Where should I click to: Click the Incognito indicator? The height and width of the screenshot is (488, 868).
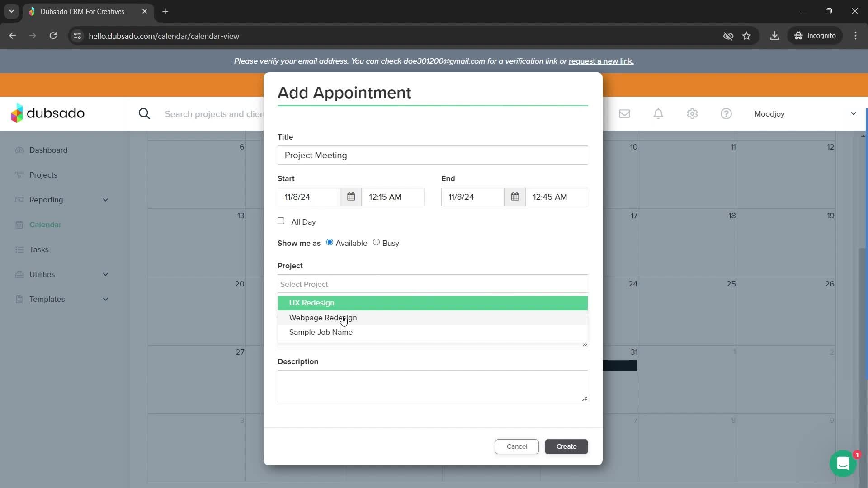pyautogui.click(x=816, y=36)
